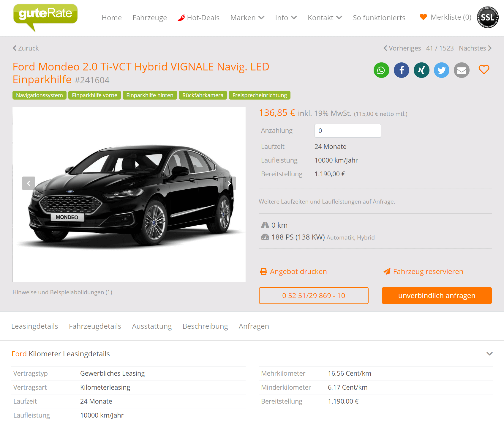Click paper plane icon for Fahrzeug reservieren
Image resolution: width=504 pixels, height=425 pixels.
[x=387, y=271]
